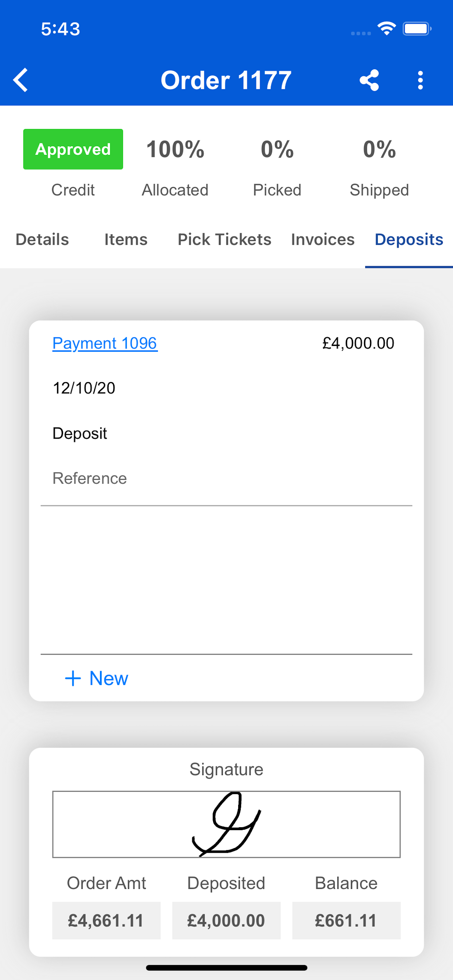Viewport: 453px width, 980px height.
Task: Open the three-dot overflow menu
Action: (420, 80)
